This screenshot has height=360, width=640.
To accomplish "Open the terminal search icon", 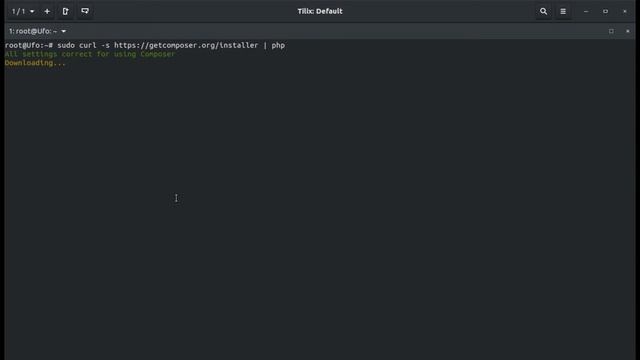I will (x=543, y=11).
